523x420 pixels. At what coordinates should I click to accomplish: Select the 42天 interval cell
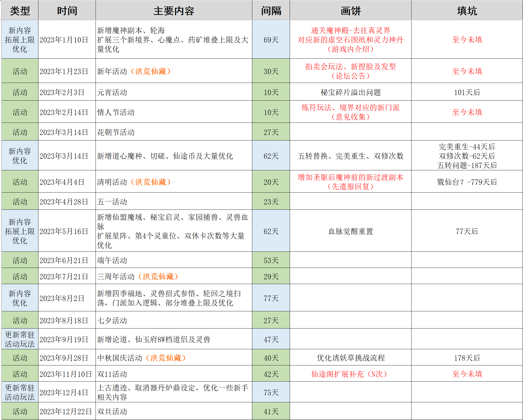point(271,374)
